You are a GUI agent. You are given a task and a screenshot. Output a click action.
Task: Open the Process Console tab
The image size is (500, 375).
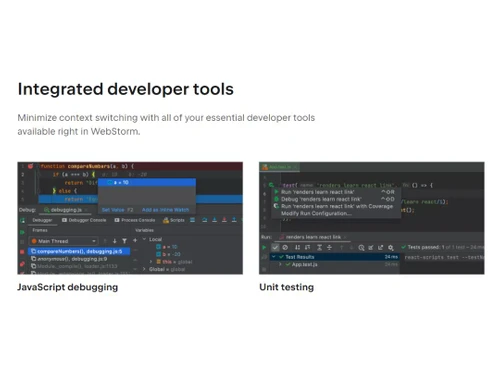[135, 220]
